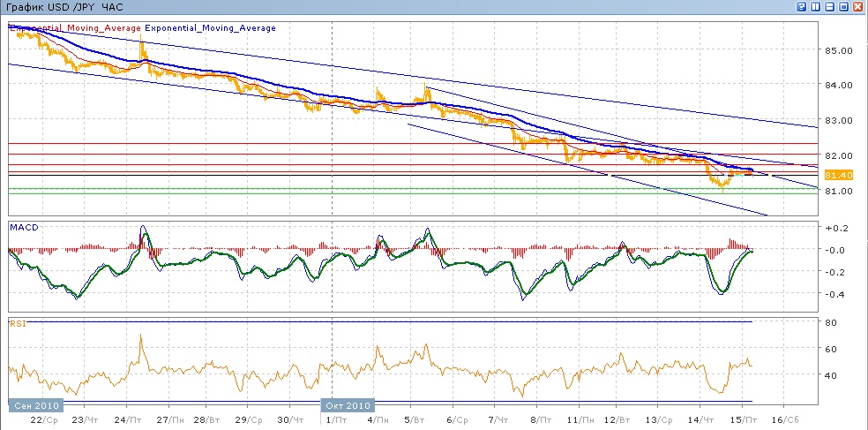Click the MACD indicator panel label

pyautogui.click(x=22, y=227)
